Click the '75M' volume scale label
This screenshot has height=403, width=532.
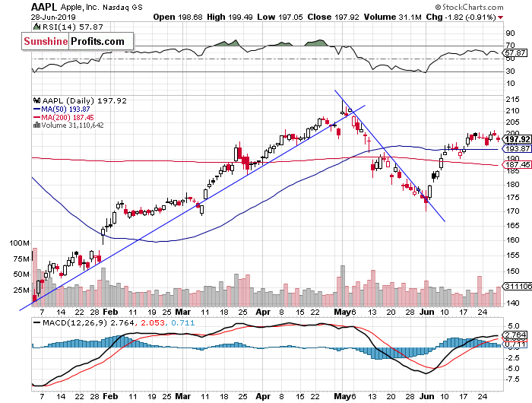(x=21, y=259)
